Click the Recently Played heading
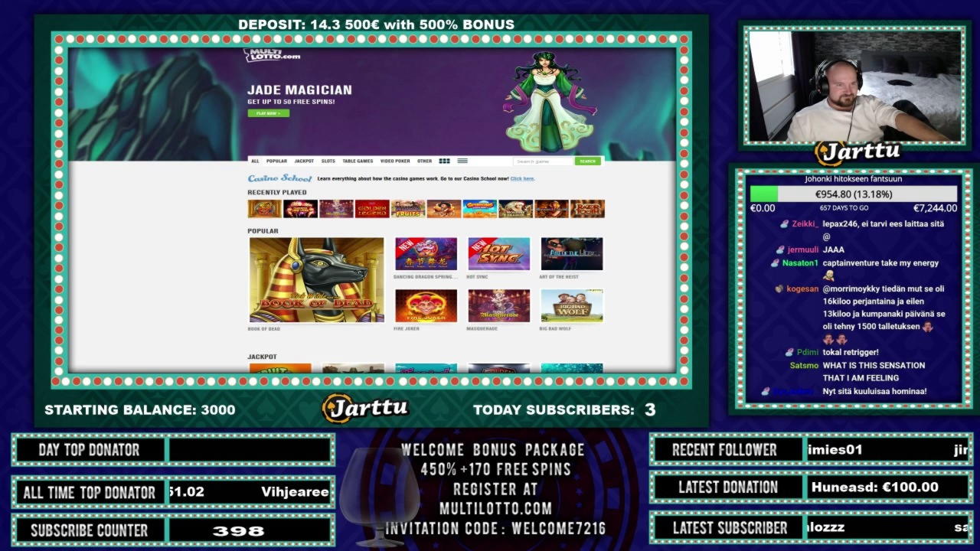 (x=276, y=193)
